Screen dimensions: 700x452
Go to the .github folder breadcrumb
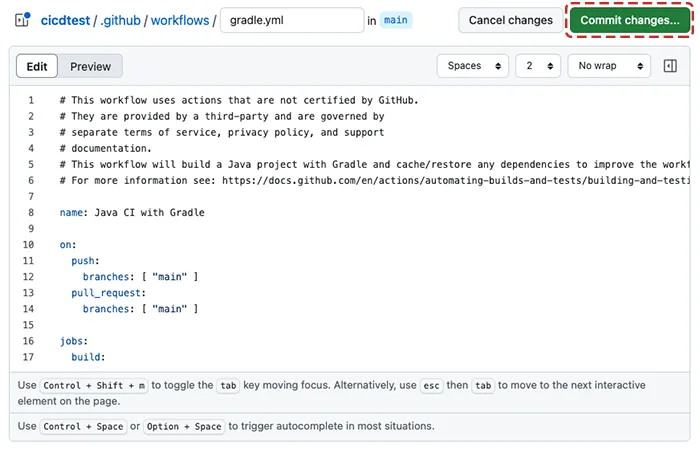point(121,21)
